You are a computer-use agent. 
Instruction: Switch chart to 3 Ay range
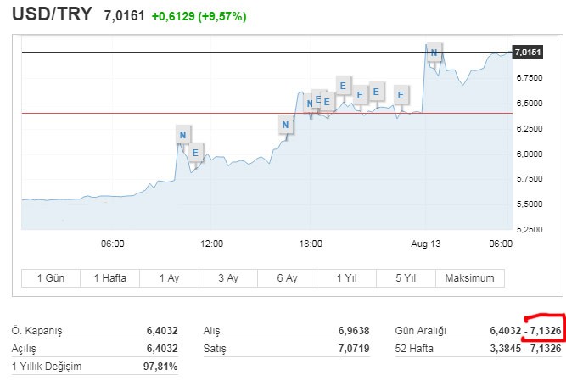pyautogui.click(x=227, y=278)
